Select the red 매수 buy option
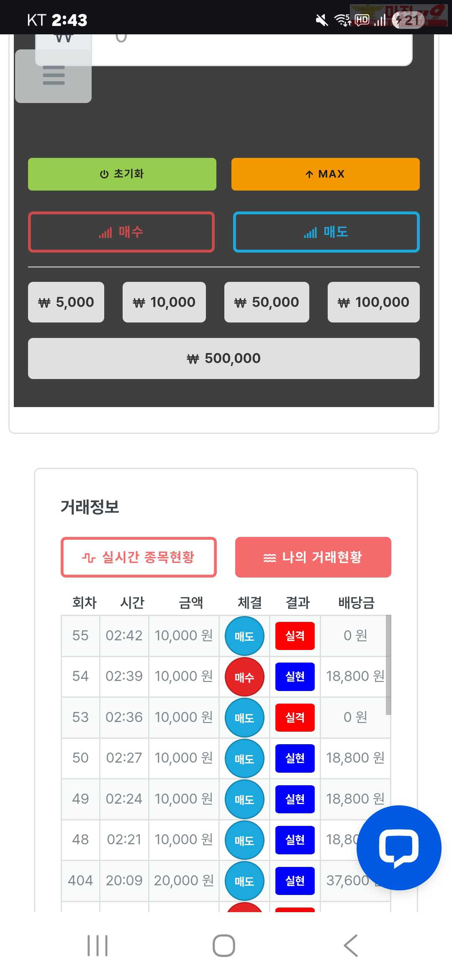This screenshot has height=980, width=452. (x=121, y=232)
